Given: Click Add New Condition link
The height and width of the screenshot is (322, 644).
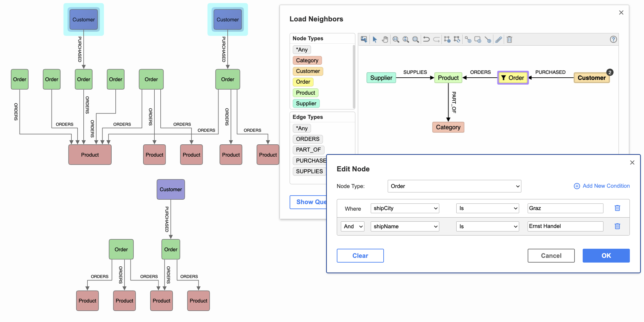Looking at the screenshot, I should [x=602, y=186].
